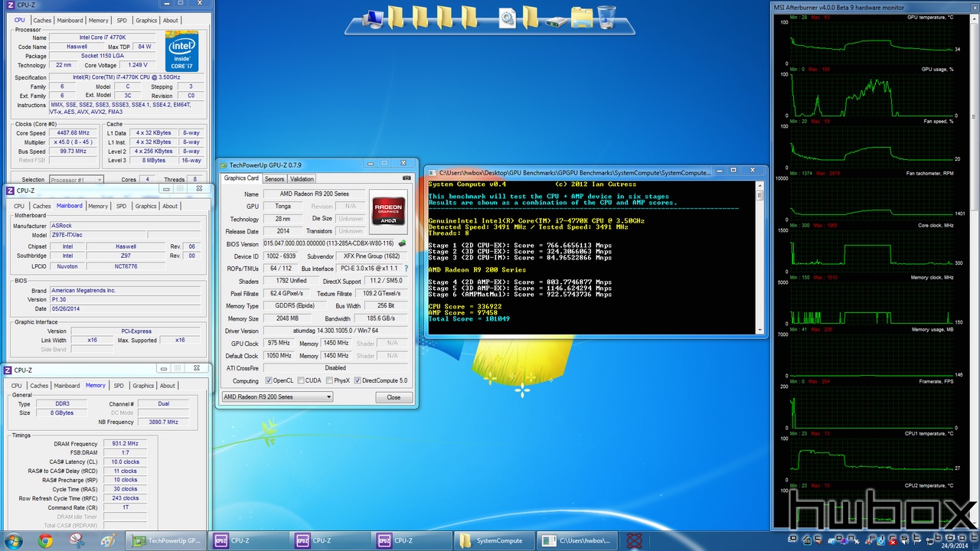Open the AMD Radeon R9 200 Series dropdown
980x551 pixels.
coord(277,397)
